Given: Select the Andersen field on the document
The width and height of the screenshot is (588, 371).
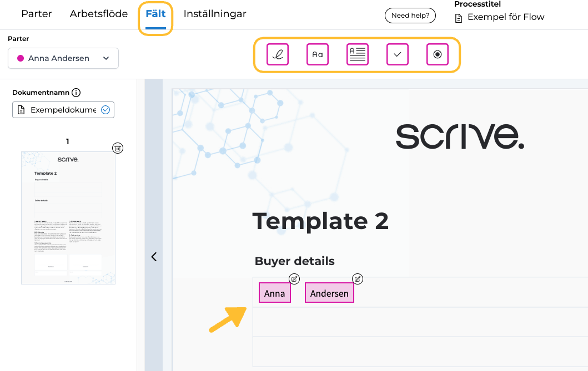Looking at the screenshot, I should coord(330,293).
